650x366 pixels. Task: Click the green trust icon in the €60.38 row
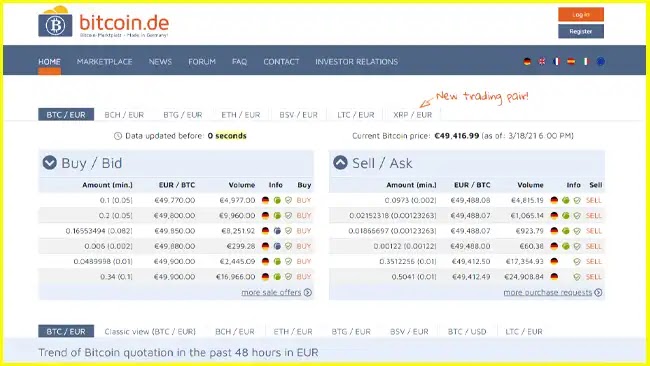565,246
